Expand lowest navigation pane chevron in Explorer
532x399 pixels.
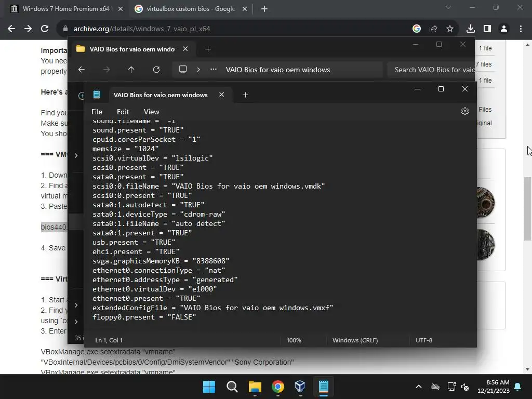pos(76,322)
